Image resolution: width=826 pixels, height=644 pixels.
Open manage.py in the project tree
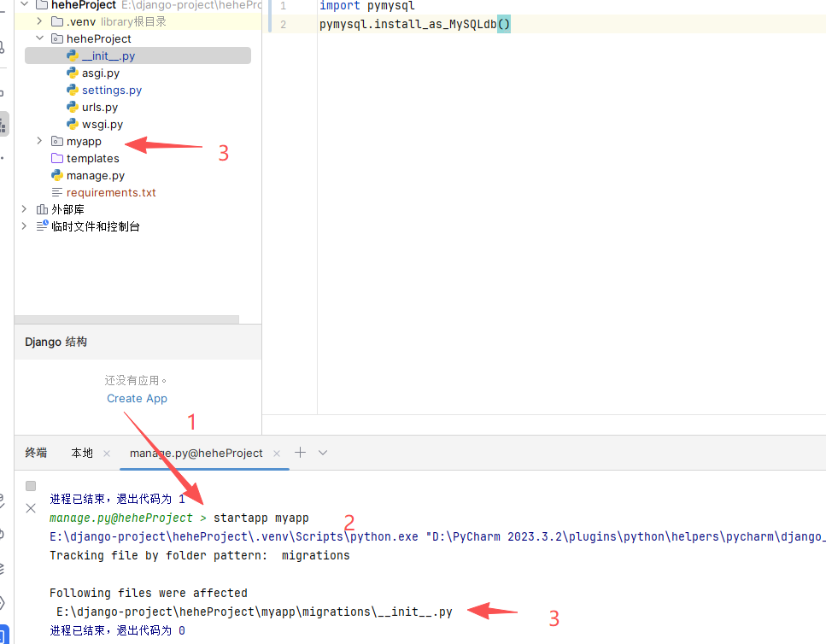tap(96, 175)
